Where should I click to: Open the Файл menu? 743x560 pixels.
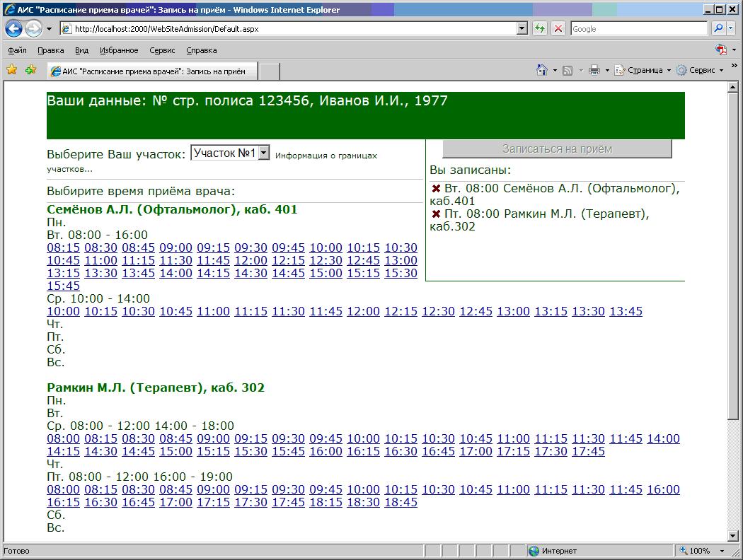coord(17,50)
